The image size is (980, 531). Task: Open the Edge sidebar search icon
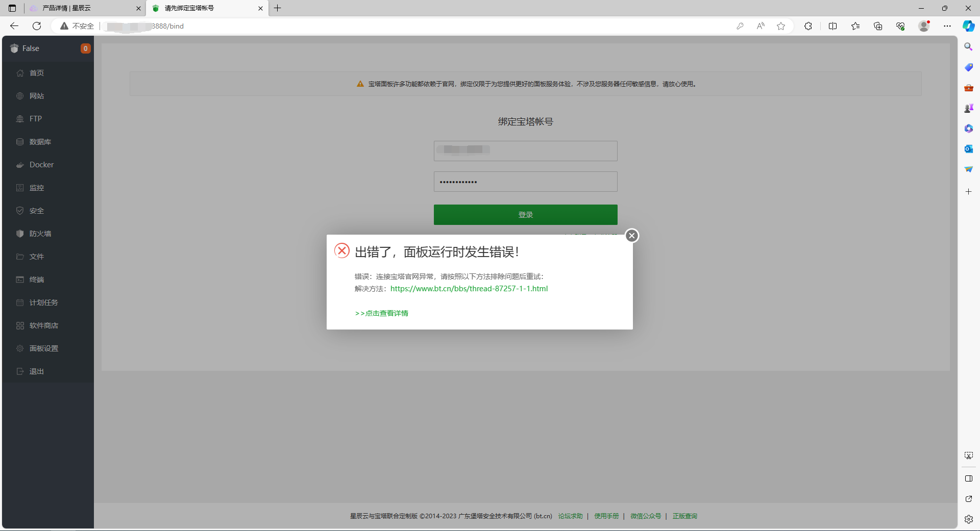click(x=968, y=47)
